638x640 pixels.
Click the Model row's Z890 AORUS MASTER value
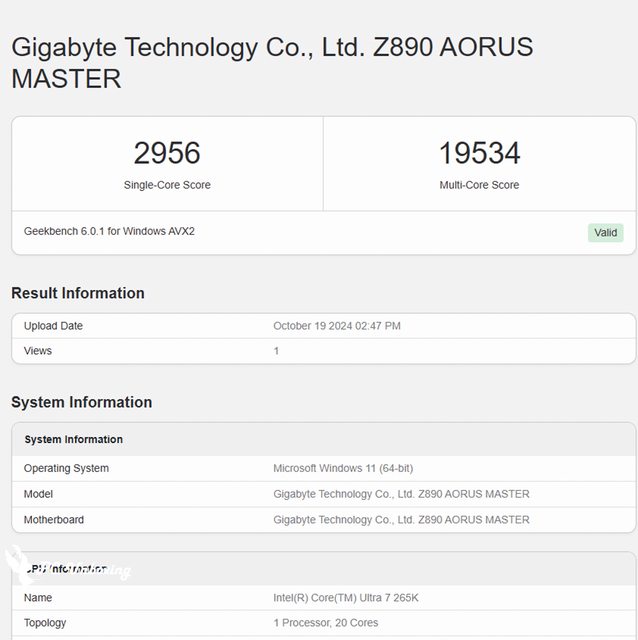click(x=401, y=494)
